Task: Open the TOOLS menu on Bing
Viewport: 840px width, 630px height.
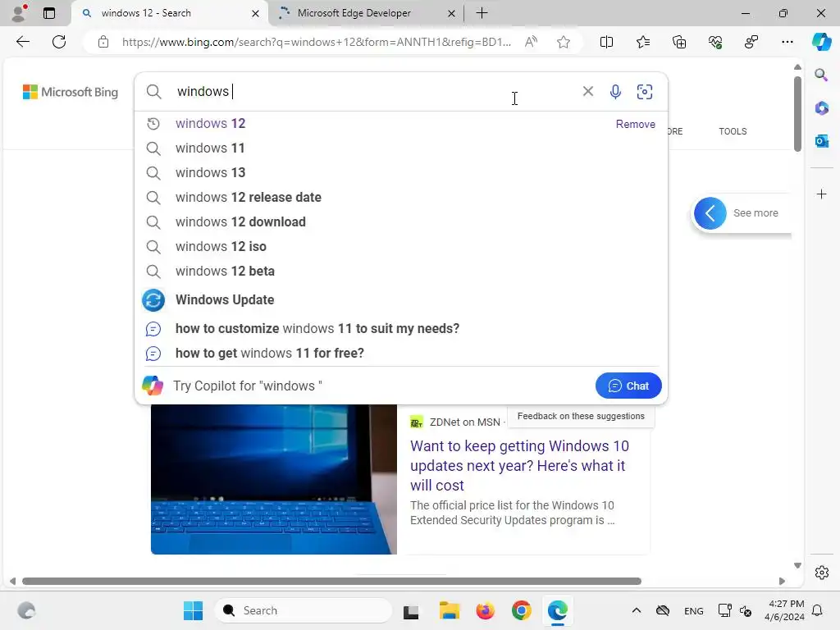Action: point(733,131)
